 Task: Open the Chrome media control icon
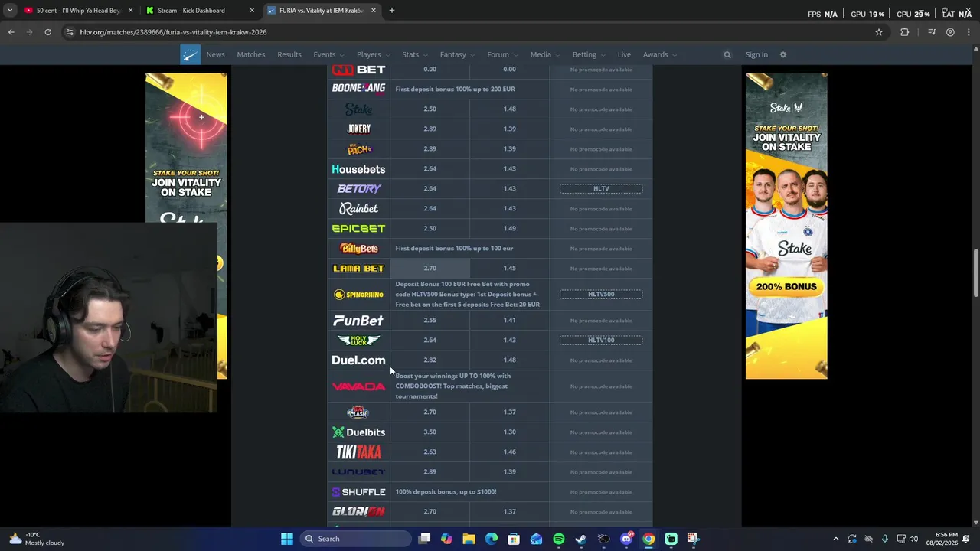932,32
